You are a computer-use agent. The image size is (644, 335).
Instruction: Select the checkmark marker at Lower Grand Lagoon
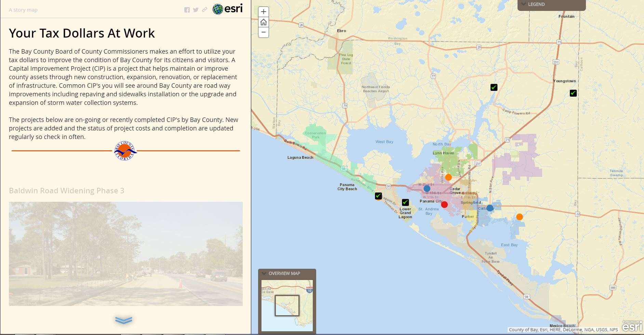click(x=405, y=203)
